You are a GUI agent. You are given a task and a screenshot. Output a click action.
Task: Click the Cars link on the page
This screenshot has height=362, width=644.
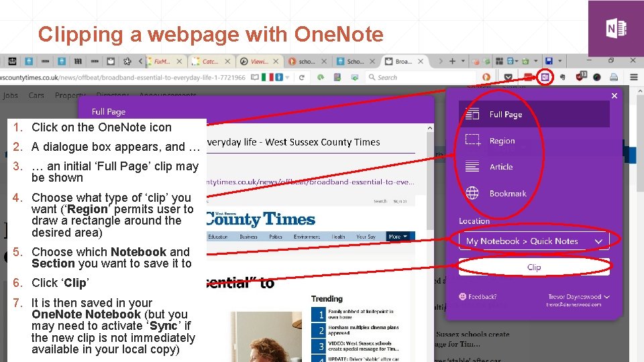(x=36, y=95)
